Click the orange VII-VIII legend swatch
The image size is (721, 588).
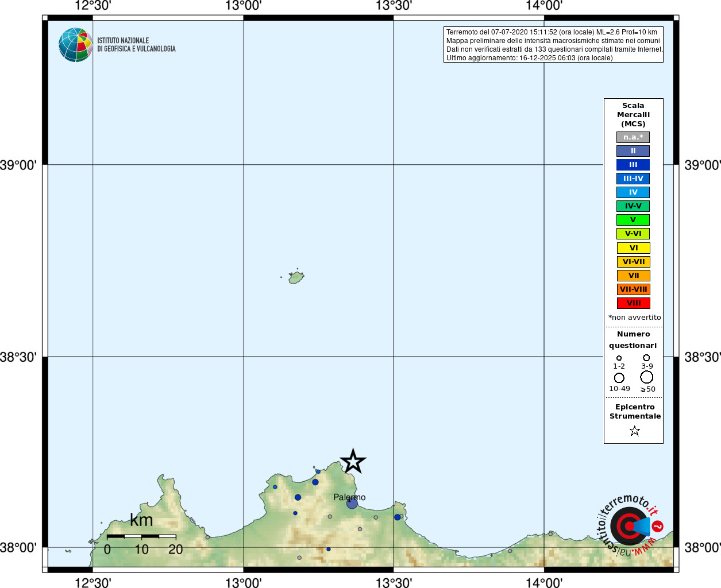634,289
